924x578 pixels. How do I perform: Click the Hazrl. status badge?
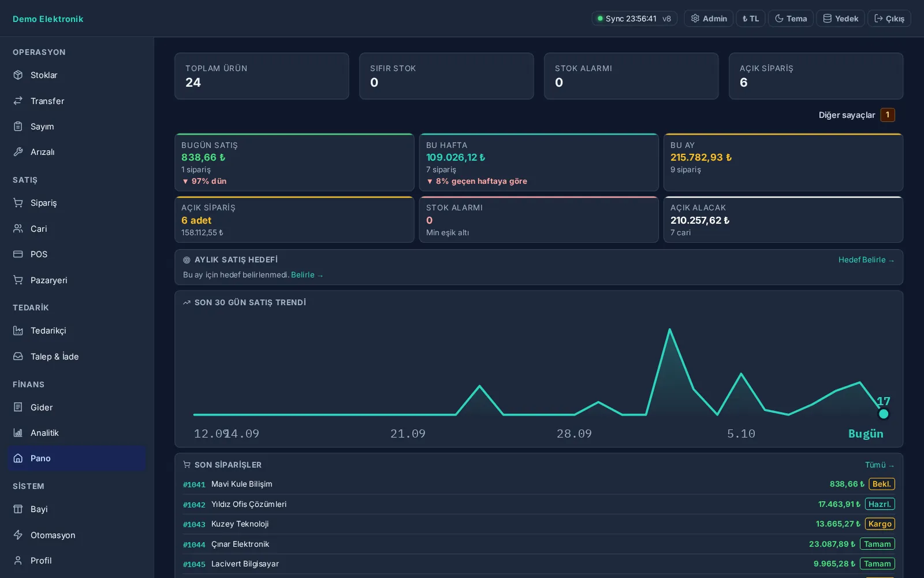[x=880, y=504]
